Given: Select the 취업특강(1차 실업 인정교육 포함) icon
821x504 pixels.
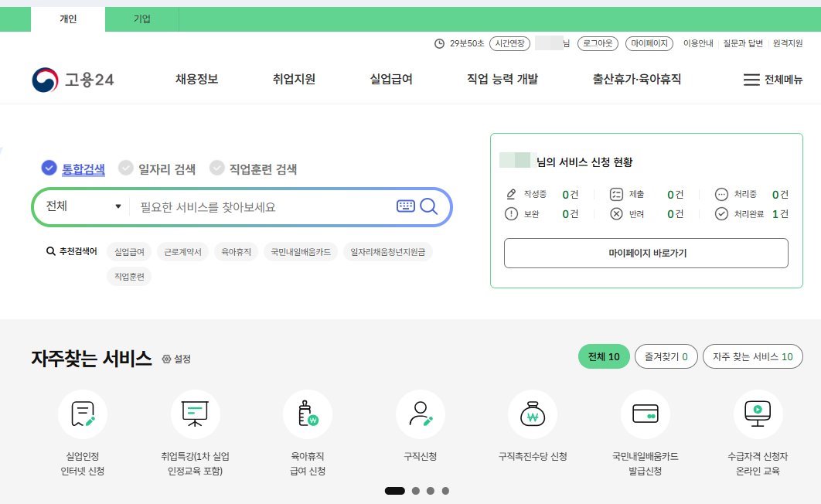Looking at the screenshot, I should tap(196, 414).
